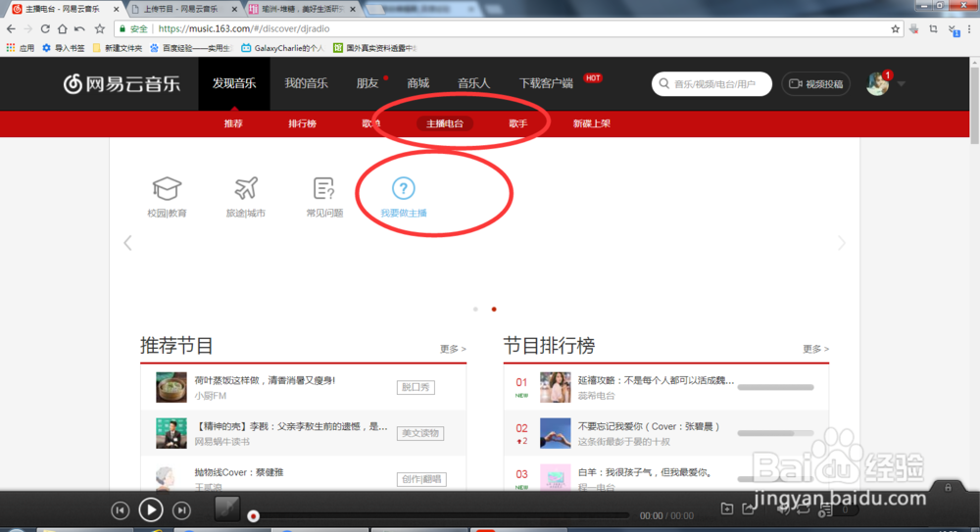980x532 pixels.
Task: Select the 排行榜 sub-navigation item
Action: point(302,123)
